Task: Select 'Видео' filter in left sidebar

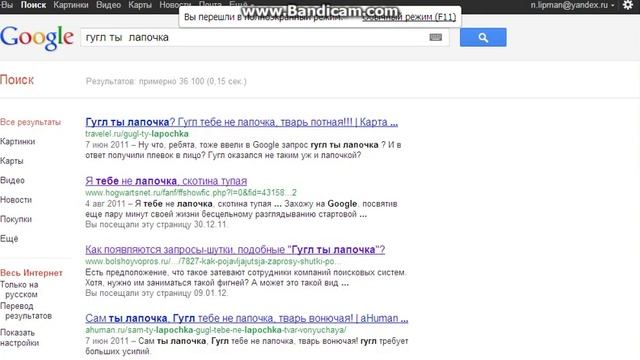Action: (x=12, y=180)
